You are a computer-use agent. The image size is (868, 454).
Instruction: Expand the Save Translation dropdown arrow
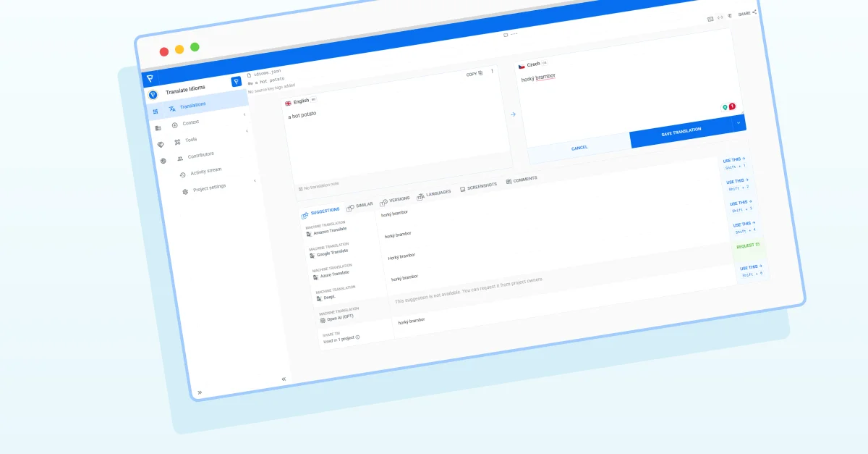pos(739,123)
